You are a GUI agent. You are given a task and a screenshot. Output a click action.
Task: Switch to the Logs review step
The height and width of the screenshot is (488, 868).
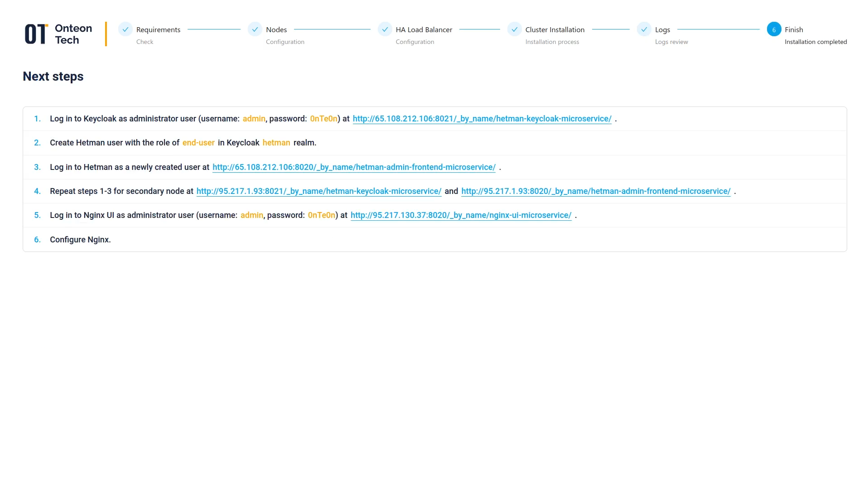pyautogui.click(x=662, y=29)
